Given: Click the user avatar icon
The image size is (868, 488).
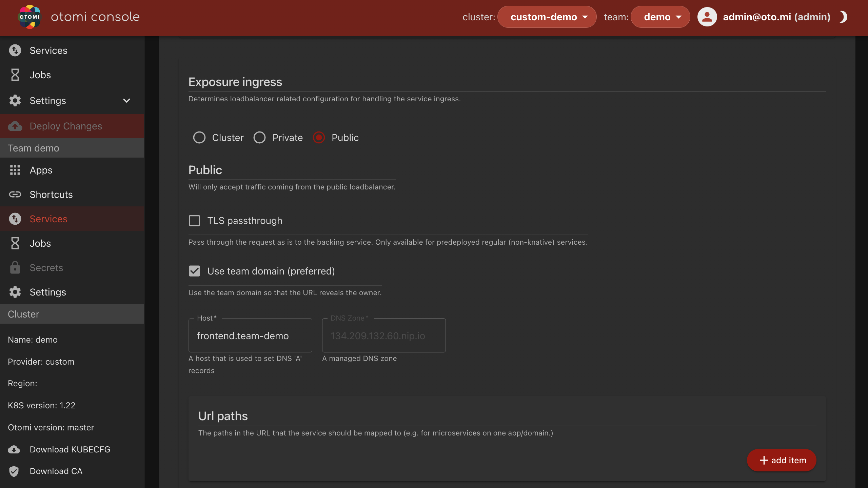Looking at the screenshot, I should pyautogui.click(x=707, y=17).
